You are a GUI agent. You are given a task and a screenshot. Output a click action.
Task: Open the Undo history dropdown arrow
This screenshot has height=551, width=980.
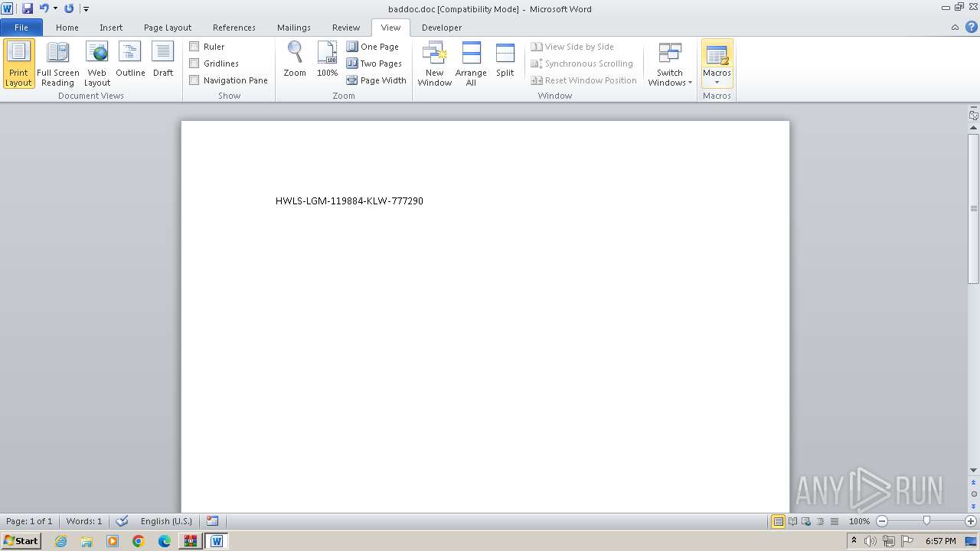click(x=56, y=8)
